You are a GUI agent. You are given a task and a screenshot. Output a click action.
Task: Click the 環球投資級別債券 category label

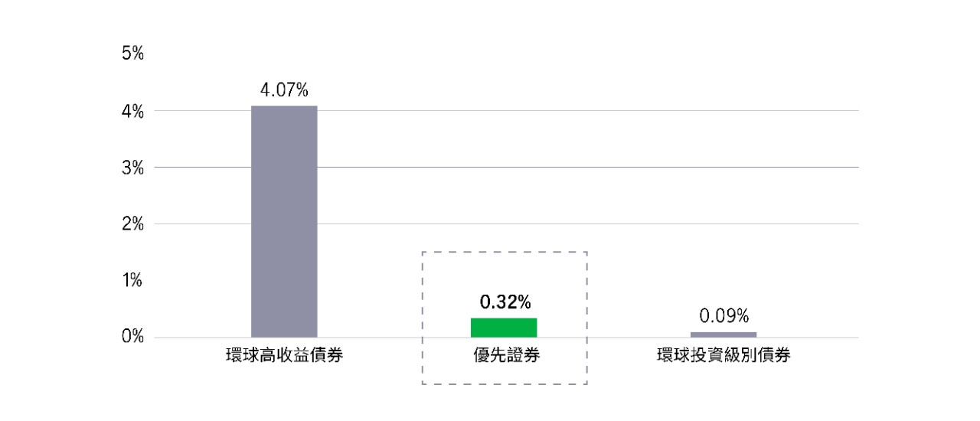tap(724, 356)
